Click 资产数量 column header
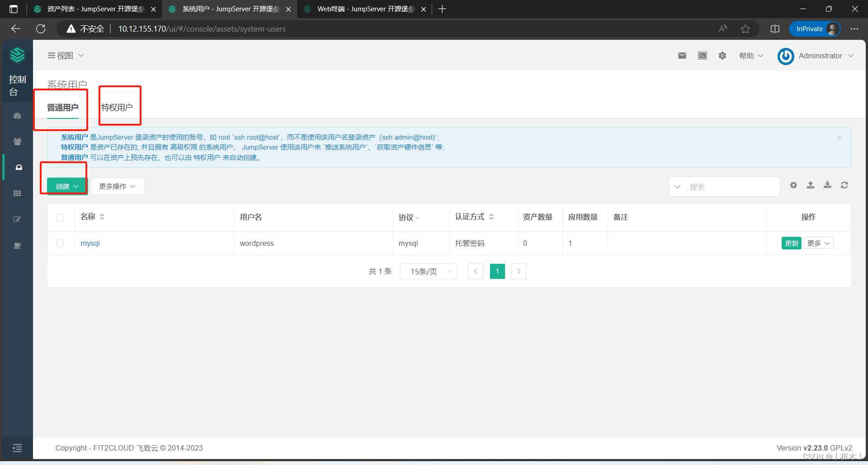 pos(538,217)
